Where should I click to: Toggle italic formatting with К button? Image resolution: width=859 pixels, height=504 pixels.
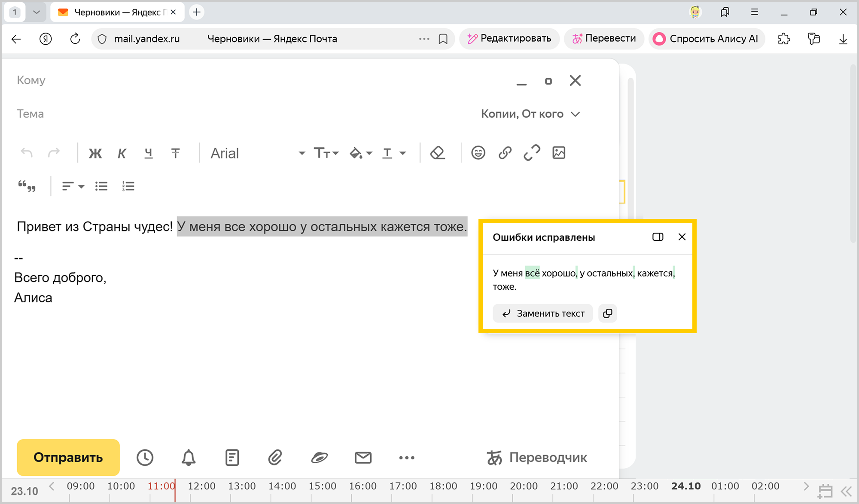122,153
